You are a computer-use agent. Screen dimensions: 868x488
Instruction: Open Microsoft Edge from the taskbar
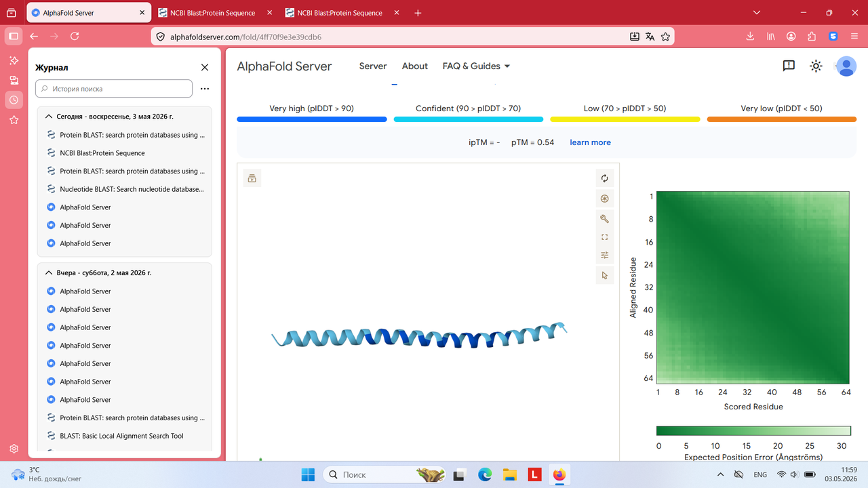(x=485, y=474)
